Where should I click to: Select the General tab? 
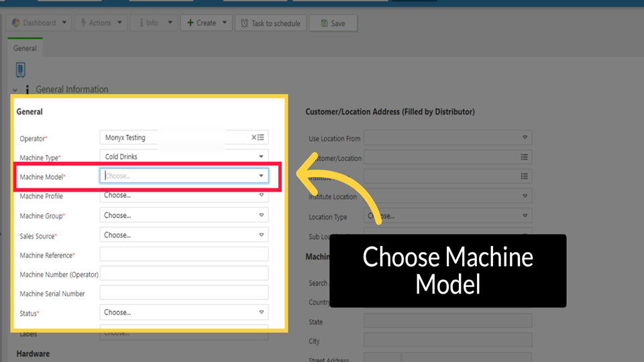pyautogui.click(x=25, y=48)
